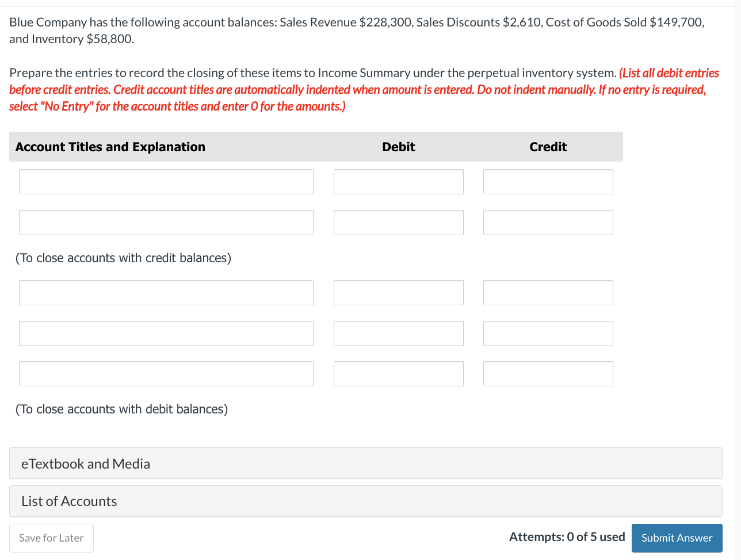Image resolution: width=741 pixels, height=560 pixels.
Task: Select the first debit amount field
Action: [x=398, y=181]
